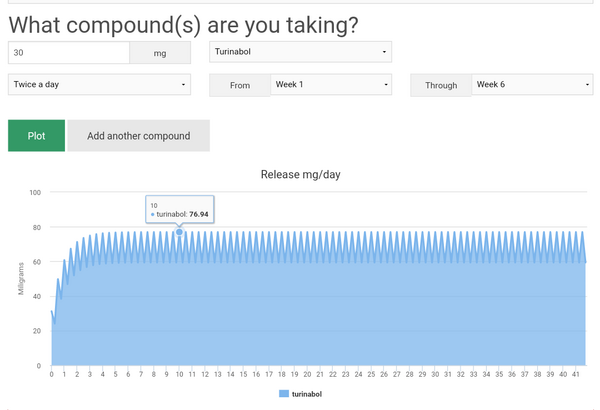Click the Milligrams y-axis title

pyautogui.click(x=20, y=278)
